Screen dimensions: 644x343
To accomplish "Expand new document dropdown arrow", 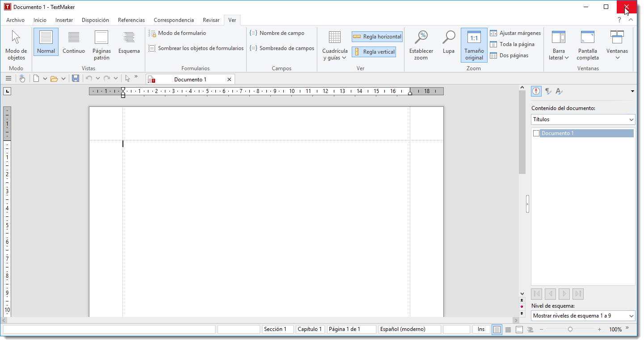I will click(45, 79).
